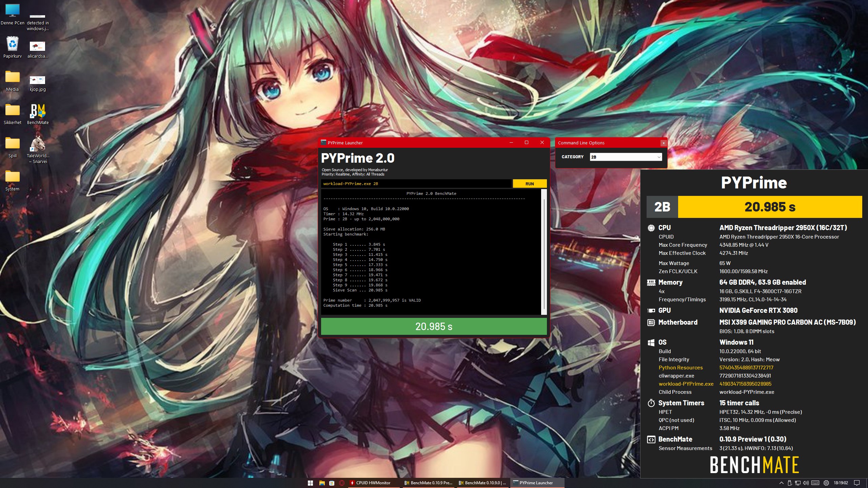Open the CATEGORY 2B dropdown

pyautogui.click(x=626, y=157)
